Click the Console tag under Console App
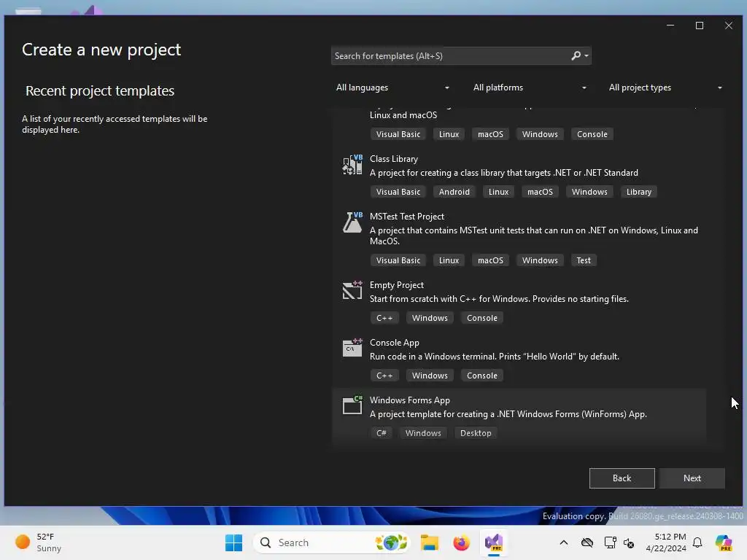 point(482,376)
